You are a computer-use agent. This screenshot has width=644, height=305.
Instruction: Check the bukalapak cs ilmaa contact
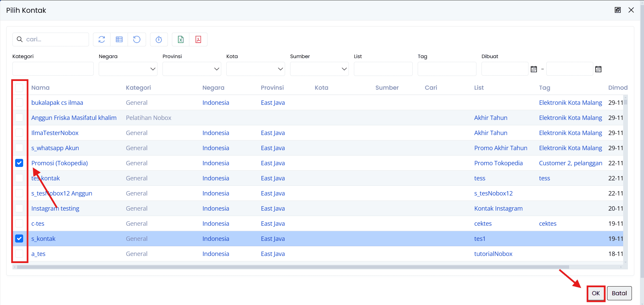click(19, 102)
